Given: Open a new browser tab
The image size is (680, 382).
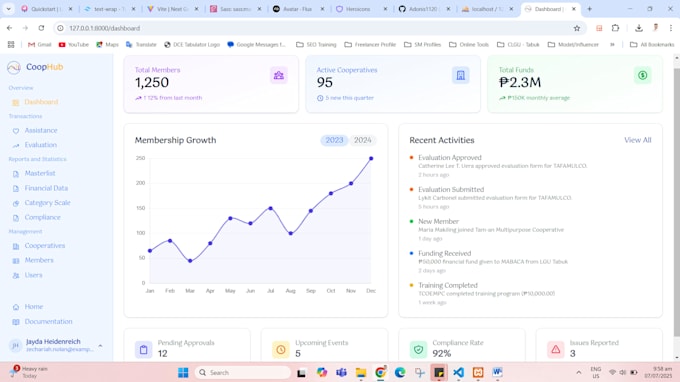Looking at the screenshot, I should (589, 9).
